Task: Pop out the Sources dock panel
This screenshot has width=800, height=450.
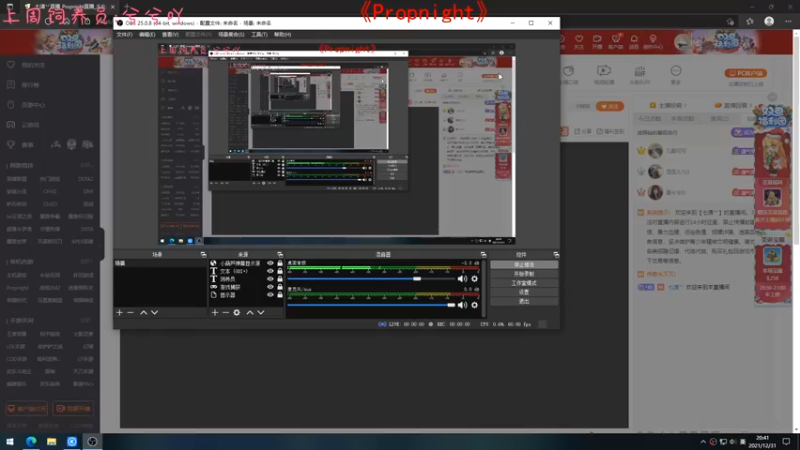Action: (280, 254)
